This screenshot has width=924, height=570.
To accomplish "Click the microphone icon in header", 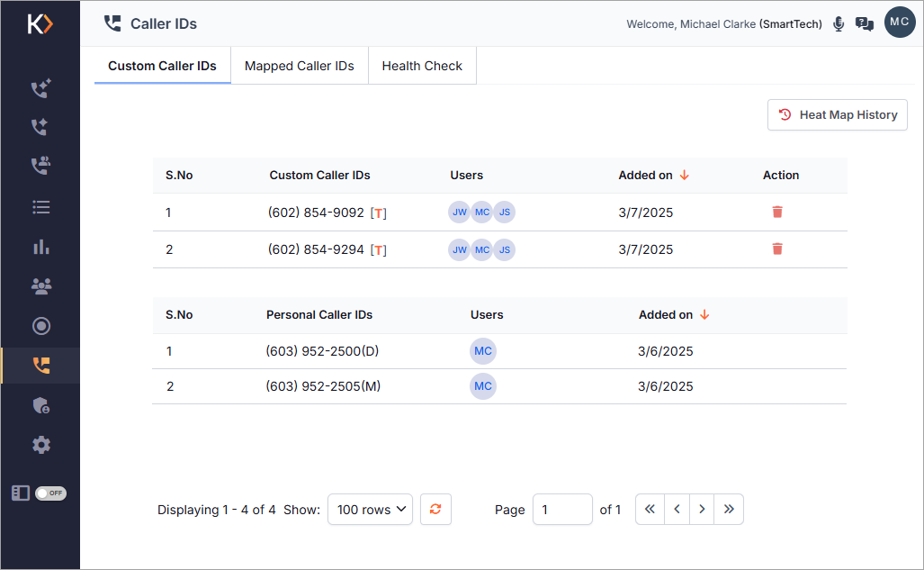I will point(839,24).
